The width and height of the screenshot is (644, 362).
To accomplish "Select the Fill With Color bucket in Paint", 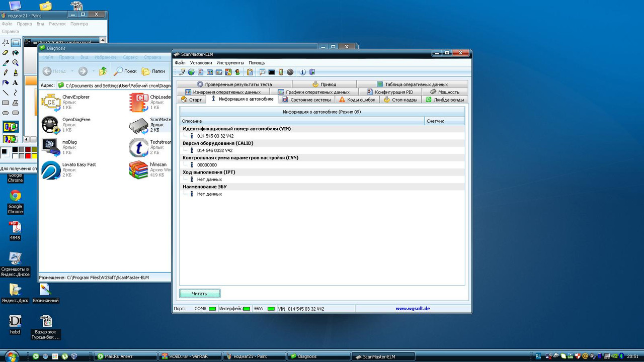I will click(16, 53).
